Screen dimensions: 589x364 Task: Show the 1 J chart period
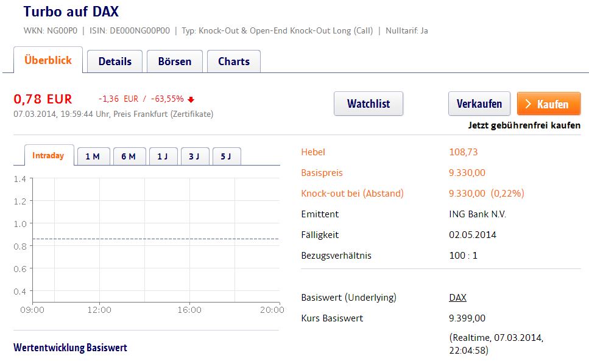point(163,156)
